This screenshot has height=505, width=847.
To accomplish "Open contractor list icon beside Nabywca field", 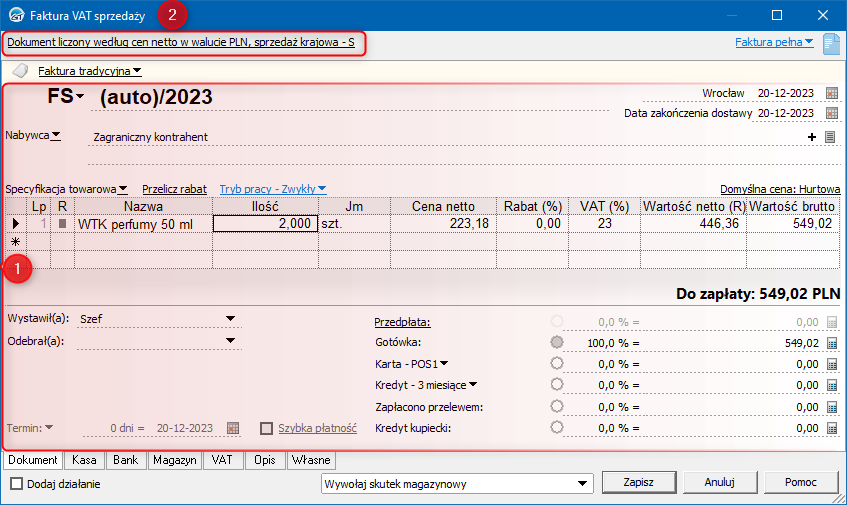I will click(830, 138).
